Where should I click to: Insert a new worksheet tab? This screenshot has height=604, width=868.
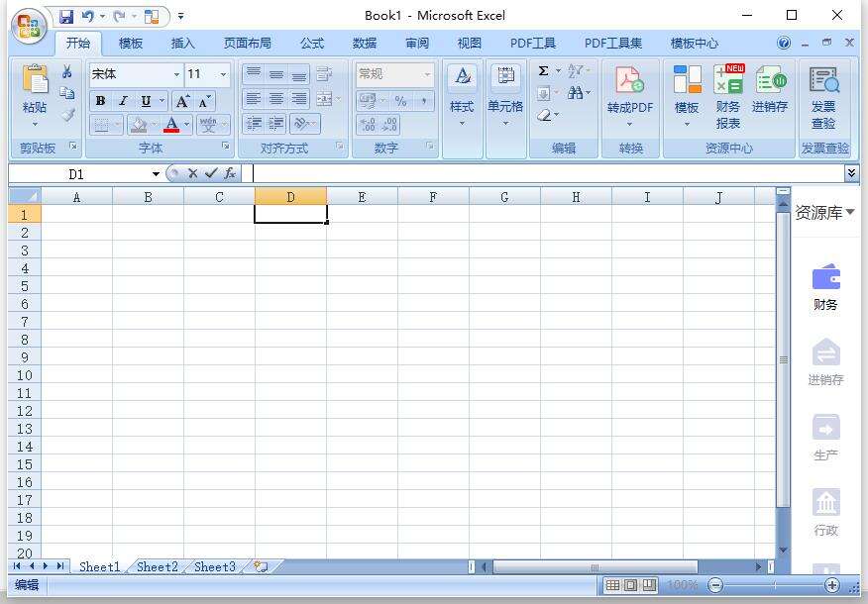pos(261,566)
